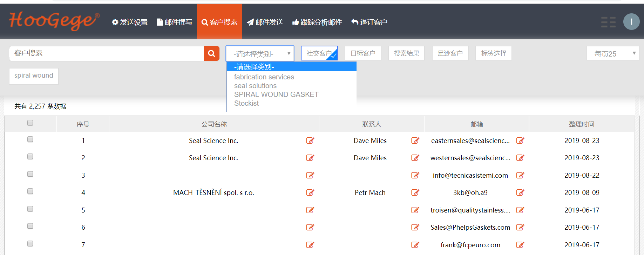Click the 共有 2,257 条数据 count text

(40, 106)
